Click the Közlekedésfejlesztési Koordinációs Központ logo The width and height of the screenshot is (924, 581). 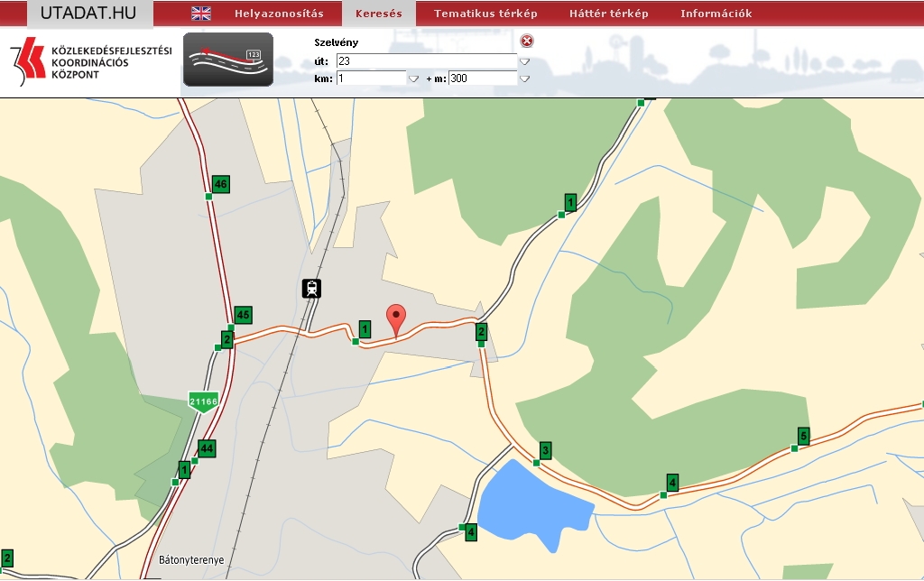pyautogui.click(x=90, y=62)
